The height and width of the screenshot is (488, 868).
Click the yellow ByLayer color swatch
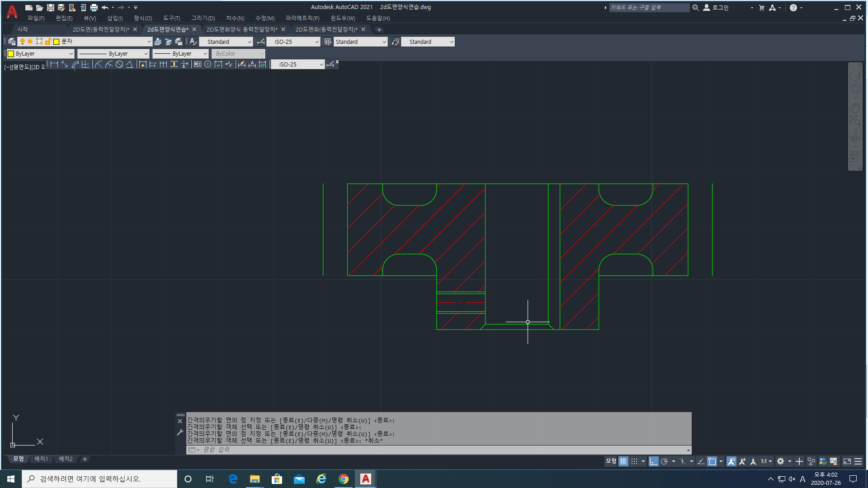click(11, 54)
